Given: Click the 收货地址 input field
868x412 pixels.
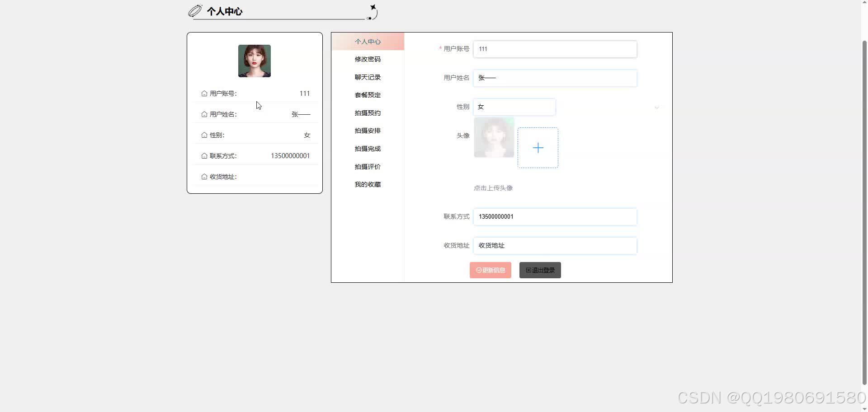Looking at the screenshot, I should click(x=554, y=245).
